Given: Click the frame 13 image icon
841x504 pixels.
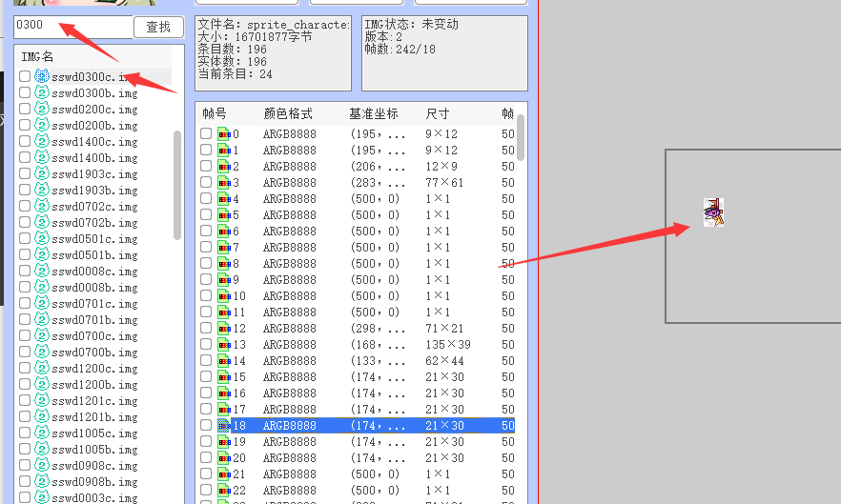Looking at the screenshot, I should pos(224,345).
